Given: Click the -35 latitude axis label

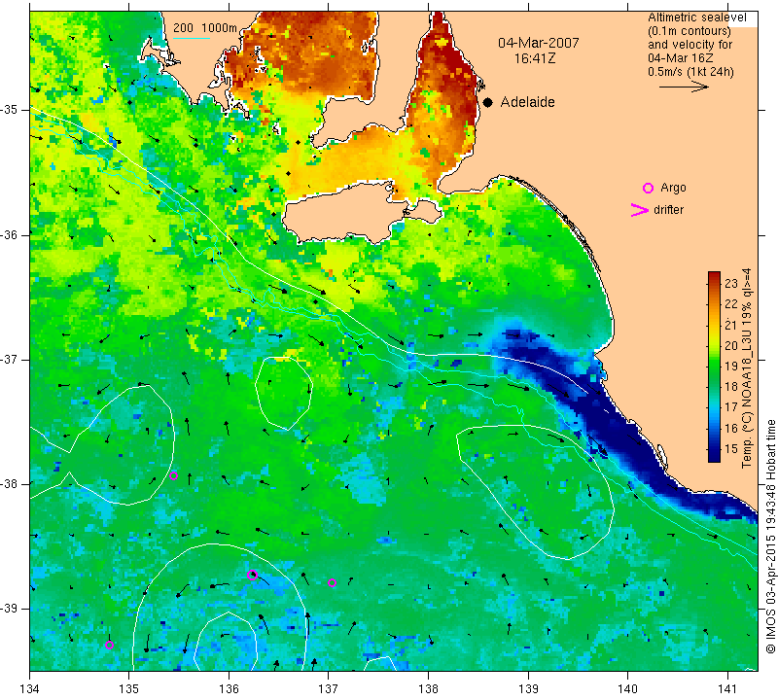Looking at the screenshot, I should click(x=9, y=110).
